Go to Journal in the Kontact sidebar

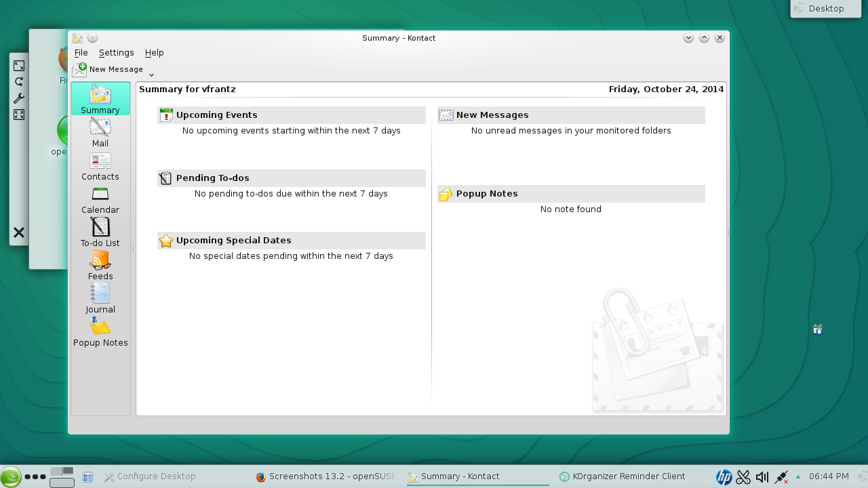(100, 298)
